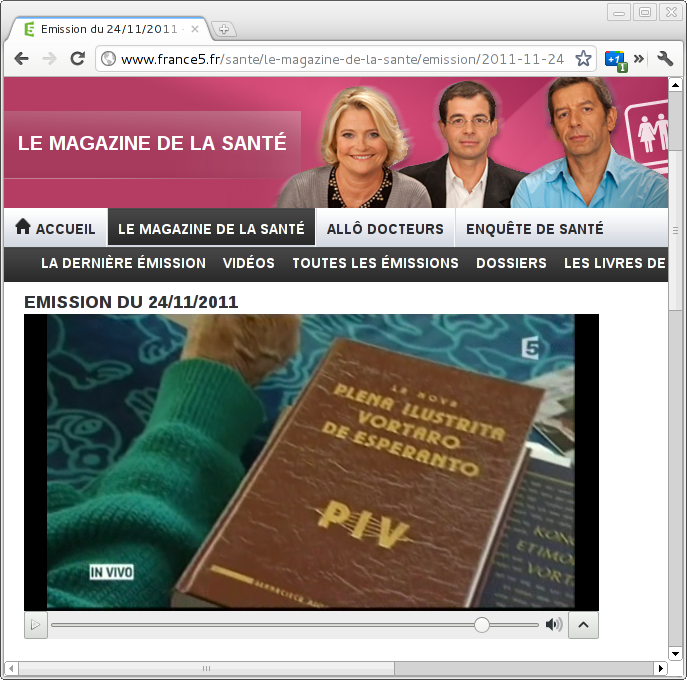Select the Enquête de Santé tab
Screen dimensions: 687x680
click(x=535, y=229)
